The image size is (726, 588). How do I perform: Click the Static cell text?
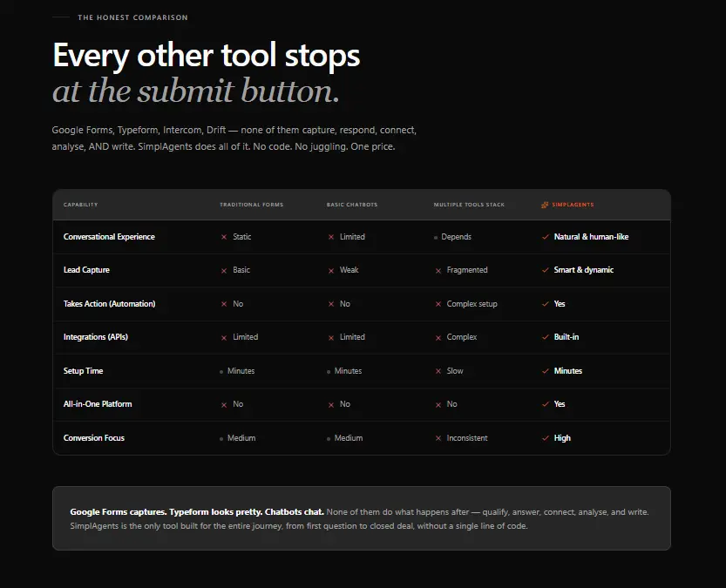tap(242, 236)
